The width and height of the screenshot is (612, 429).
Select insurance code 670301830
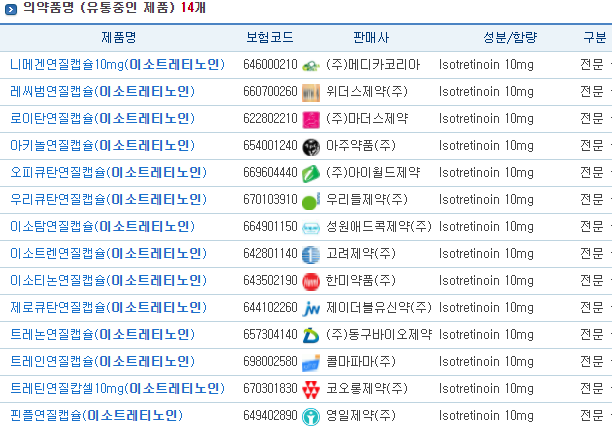tap(270, 388)
